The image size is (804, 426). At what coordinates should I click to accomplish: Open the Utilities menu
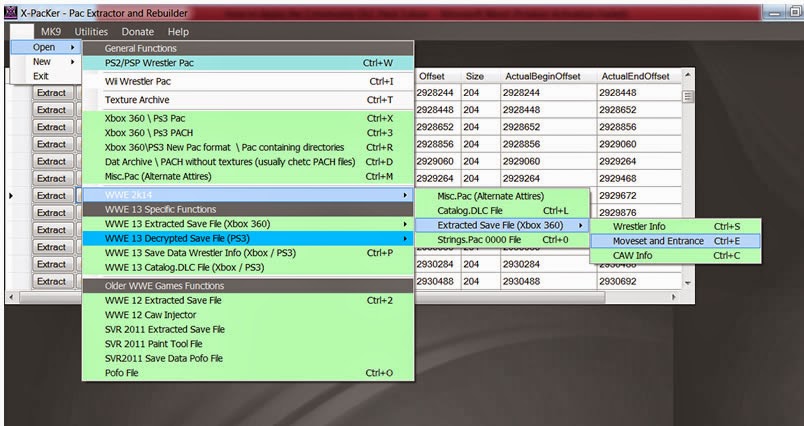91,32
